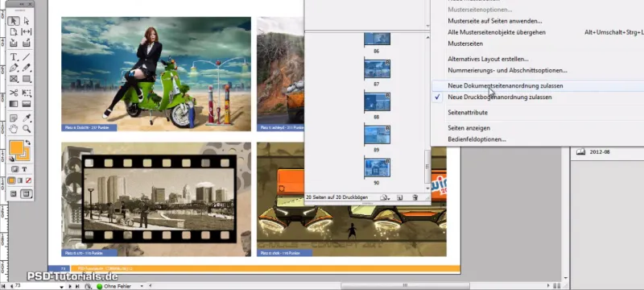Select the Content Placer tool
The height and width of the screenshot is (290, 644).
point(27,43)
